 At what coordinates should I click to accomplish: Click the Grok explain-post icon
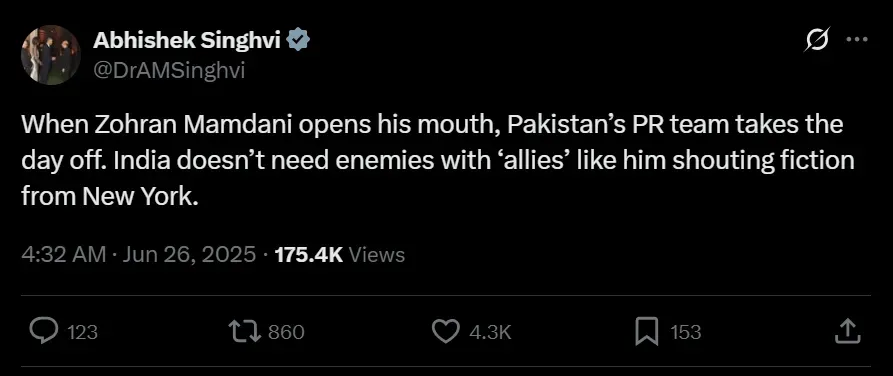click(817, 40)
